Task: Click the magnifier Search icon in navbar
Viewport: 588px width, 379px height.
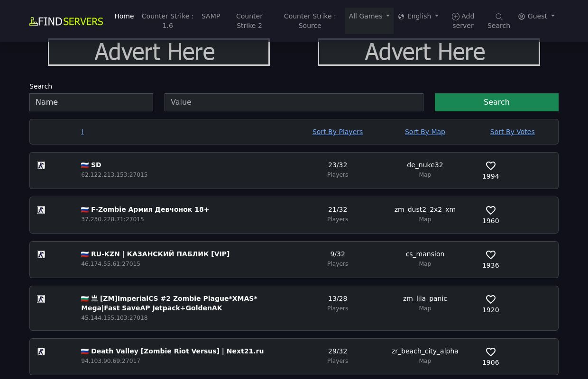Action: tap(499, 17)
